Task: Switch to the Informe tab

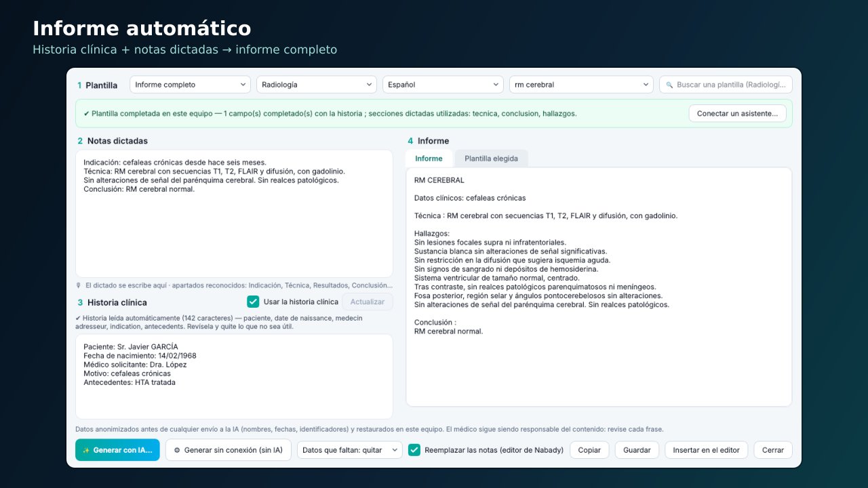Action: tap(429, 159)
